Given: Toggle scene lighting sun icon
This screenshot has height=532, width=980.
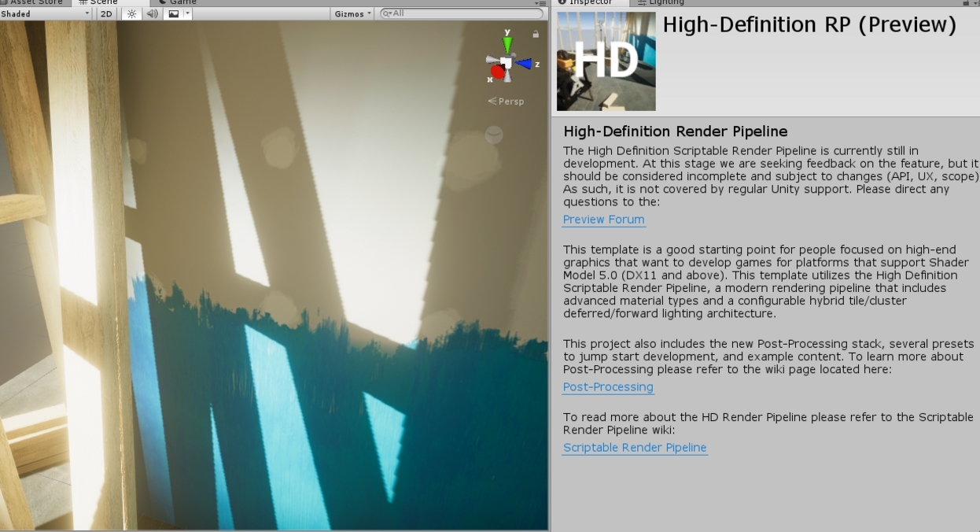Looking at the screenshot, I should coord(131,13).
